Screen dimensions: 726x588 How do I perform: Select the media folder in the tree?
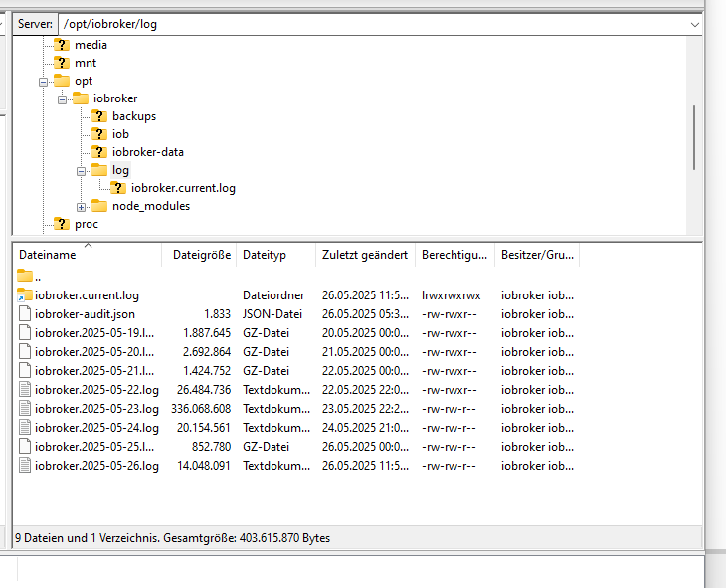(x=91, y=45)
